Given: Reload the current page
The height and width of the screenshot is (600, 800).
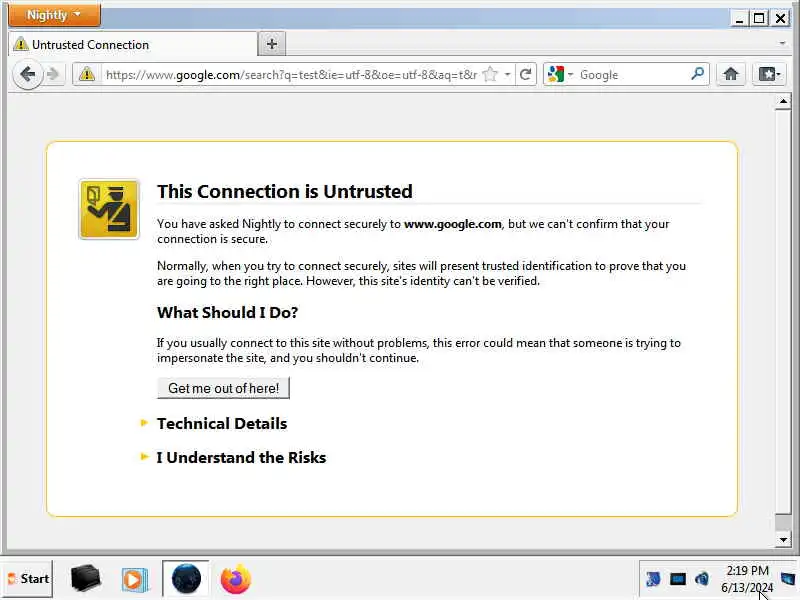Looking at the screenshot, I should click(526, 74).
